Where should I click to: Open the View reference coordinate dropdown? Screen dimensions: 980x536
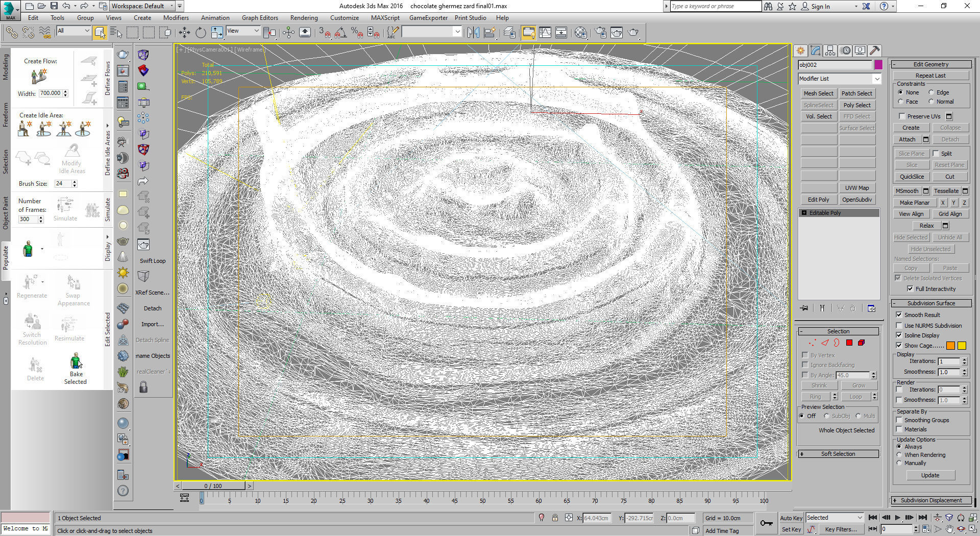pyautogui.click(x=243, y=31)
